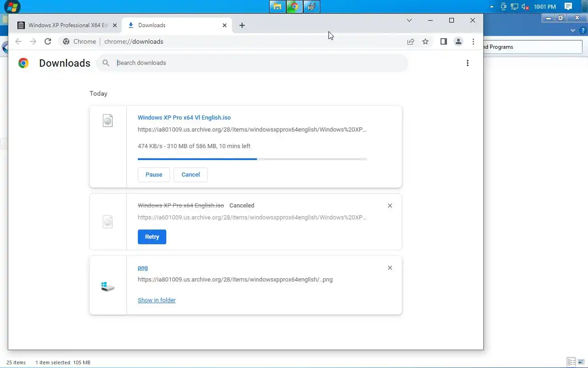Open the action center notification icon
Viewport: 588px width, 368px height.
click(x=568, y=6)
